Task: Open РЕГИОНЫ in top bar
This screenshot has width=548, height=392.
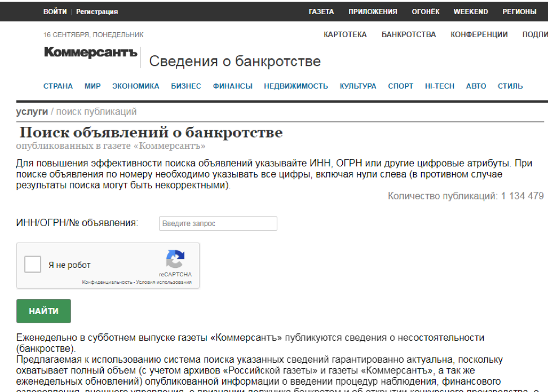Action: coord(519,11)
